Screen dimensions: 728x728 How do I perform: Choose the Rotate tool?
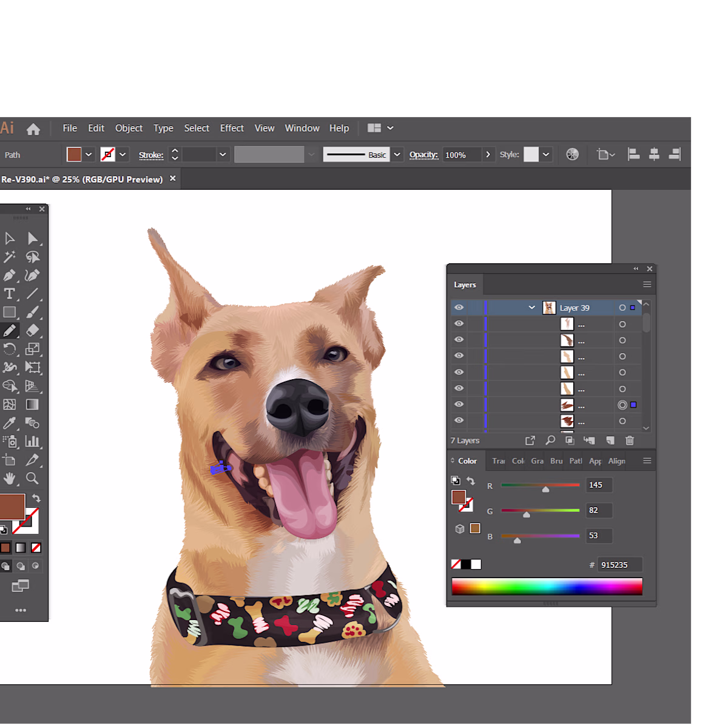pyautogui.click(x=10, y=349)
